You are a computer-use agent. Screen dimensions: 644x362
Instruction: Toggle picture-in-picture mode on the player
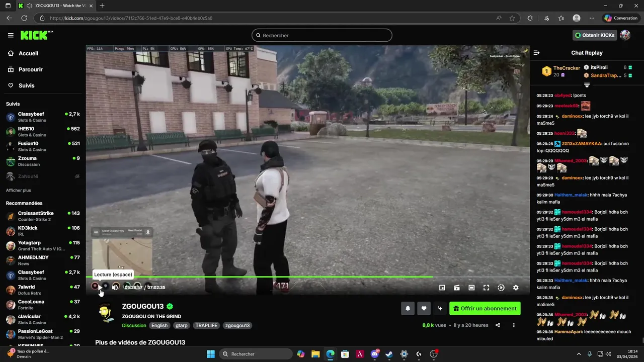pyautogui.click(x=442, y=288)
